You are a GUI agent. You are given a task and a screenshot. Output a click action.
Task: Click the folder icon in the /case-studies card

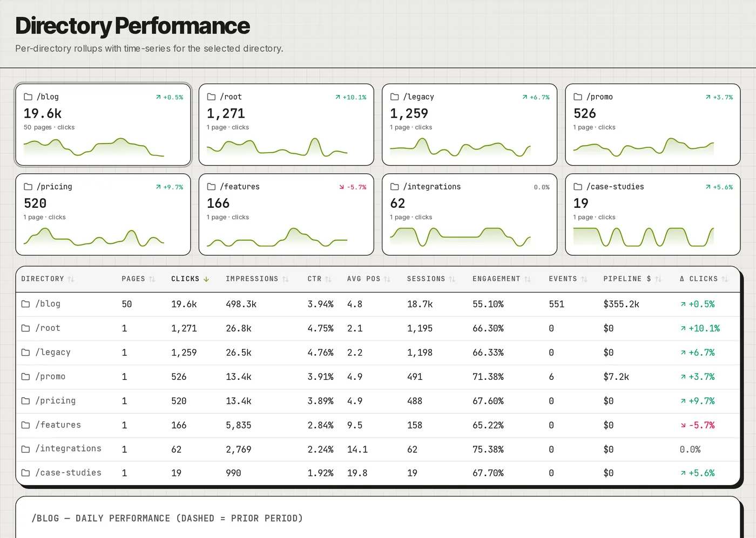pos(578,187)
